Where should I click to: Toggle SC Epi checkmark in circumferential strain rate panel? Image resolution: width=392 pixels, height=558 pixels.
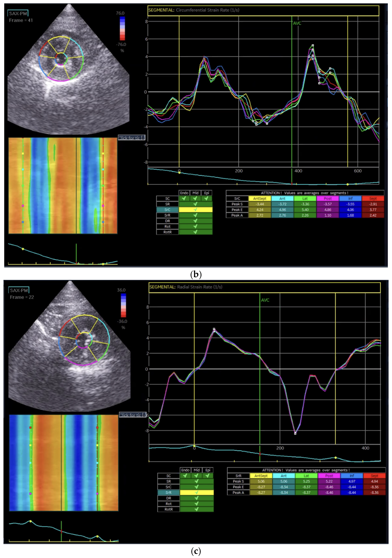click(x=207, y=198)
